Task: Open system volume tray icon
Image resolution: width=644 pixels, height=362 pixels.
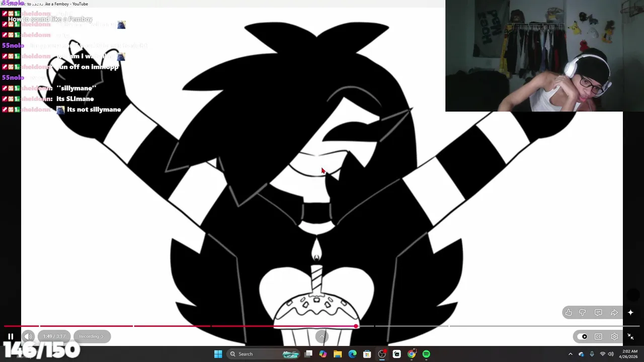Action: (612, 354)
